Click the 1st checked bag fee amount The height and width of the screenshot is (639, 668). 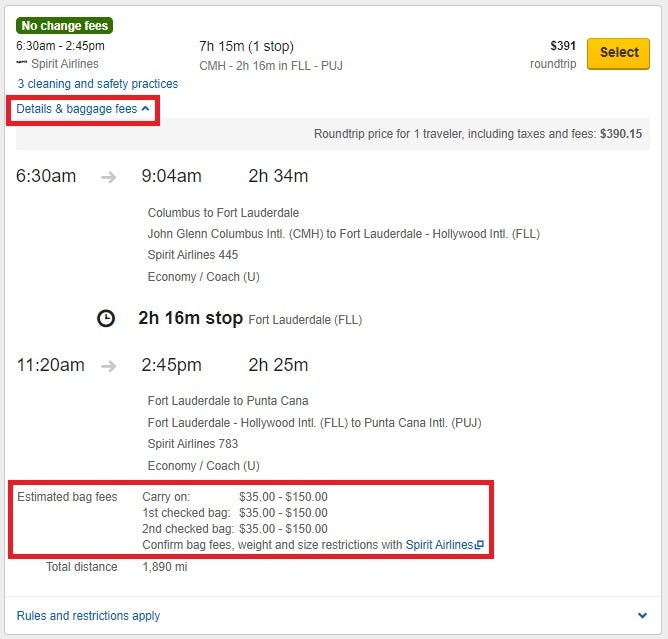283,512
